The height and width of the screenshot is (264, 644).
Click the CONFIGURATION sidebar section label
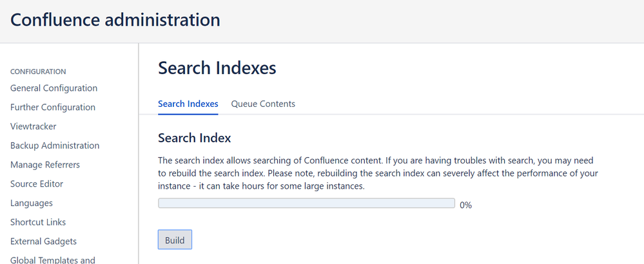pos(38,71)
